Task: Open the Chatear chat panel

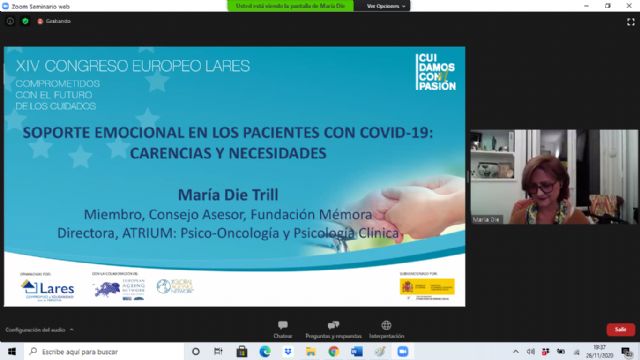Action: tap(282, 329)
